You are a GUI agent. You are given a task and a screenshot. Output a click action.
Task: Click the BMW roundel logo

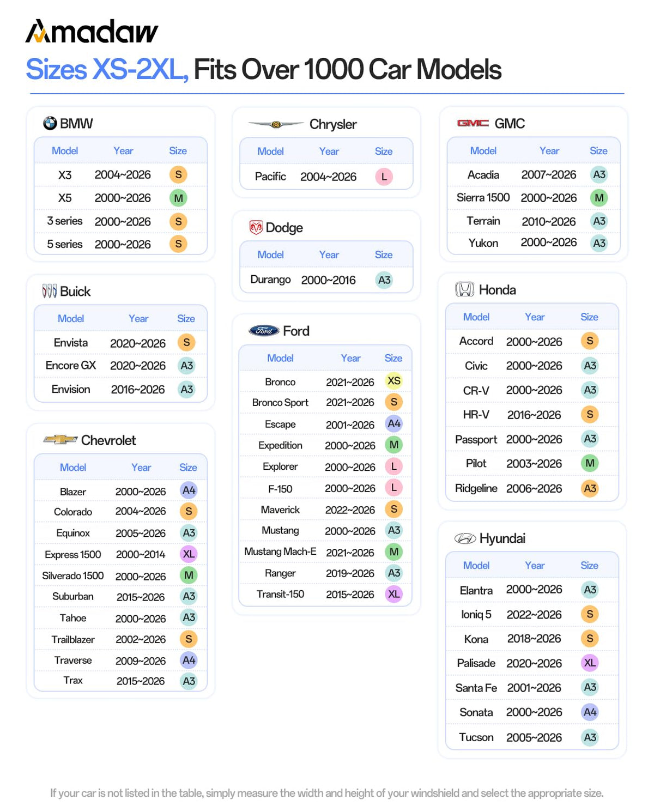tap(50, 123)
